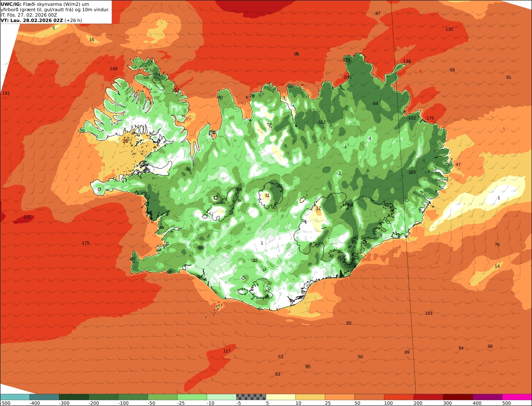Click the map value '117' in the southern sea
Viewport: 532px width, 406px height.
coord(227,351)
